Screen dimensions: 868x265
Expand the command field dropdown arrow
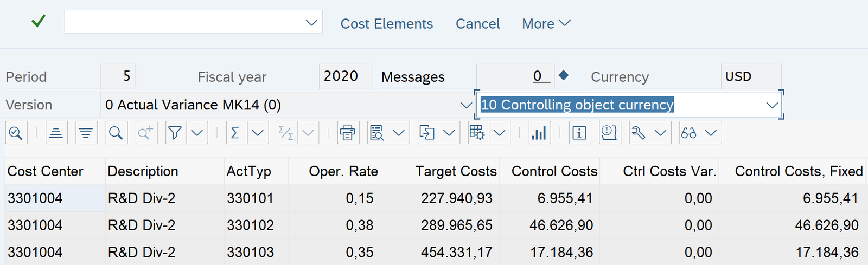(311, 23)
